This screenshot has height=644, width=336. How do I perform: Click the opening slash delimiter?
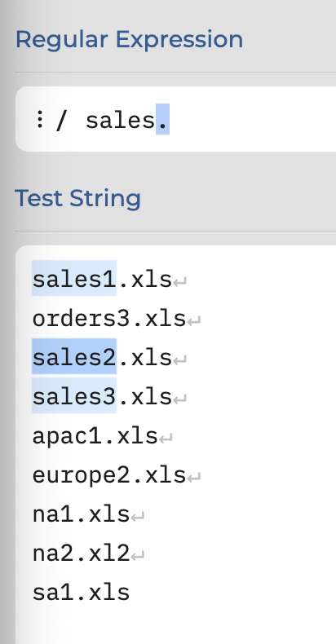(x=60, y=121)
